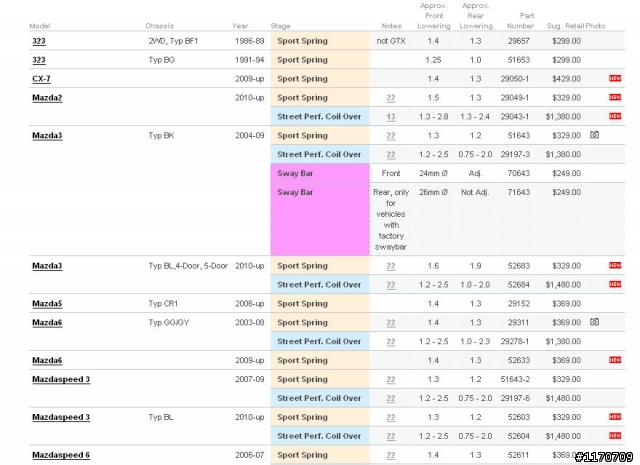Open the photo icon for Mazda6 29311
Screen dimensions: 640x465
tap(594, 322)
